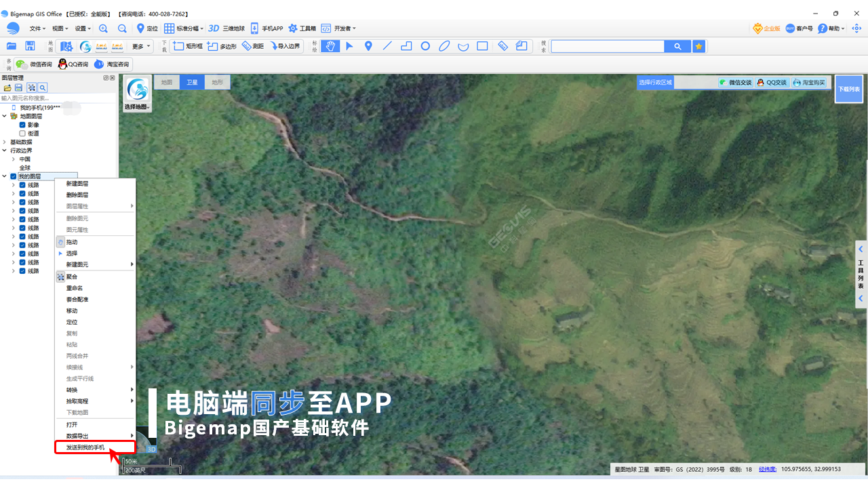868x488 pixels.
Task: Toggle the 影像 layer checkbox
Action: (x=22, y=125)
